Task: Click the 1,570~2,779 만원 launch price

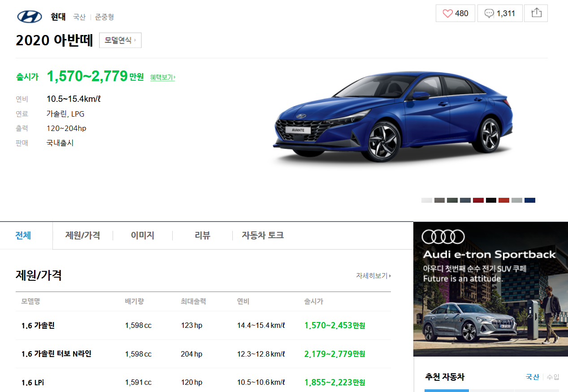Action: [95, 76]
